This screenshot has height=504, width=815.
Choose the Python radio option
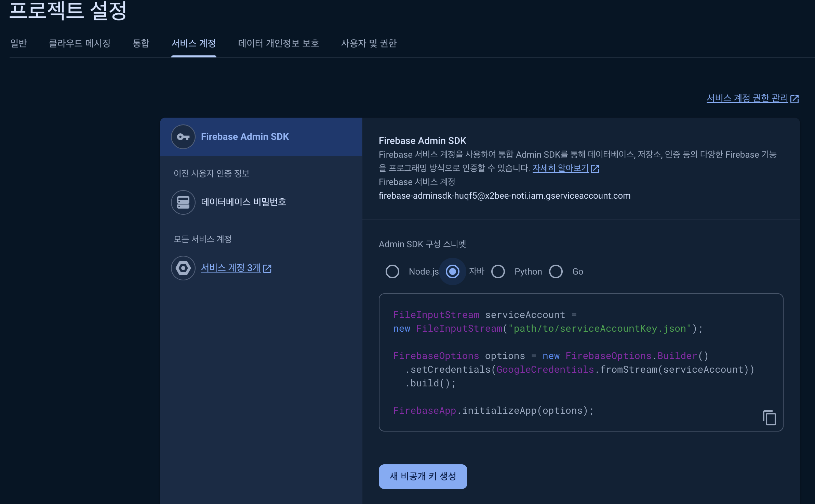498,271
